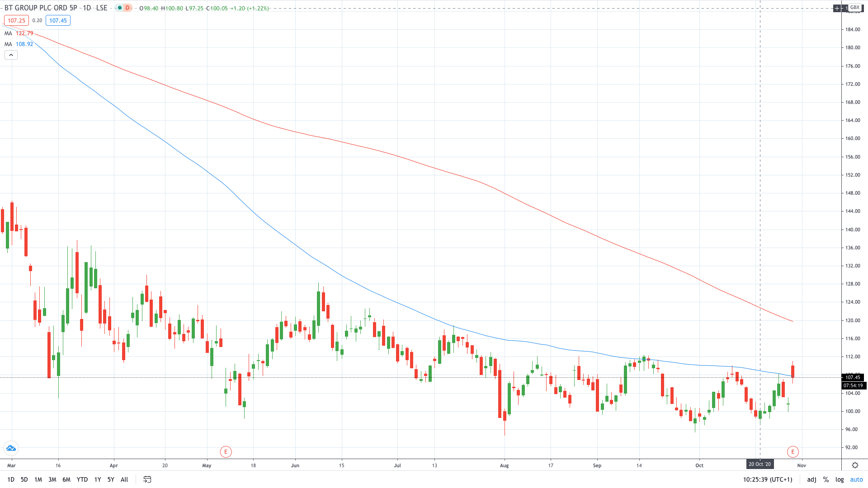
Task: Disable auto scale mode
Action: click(856, 479)
